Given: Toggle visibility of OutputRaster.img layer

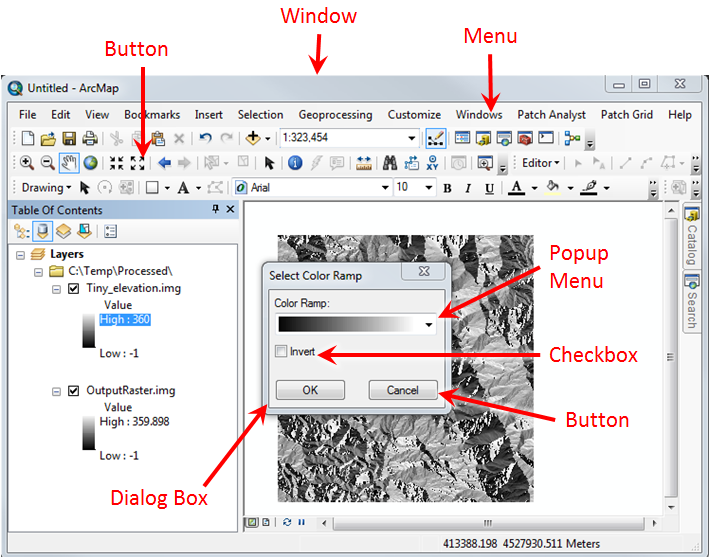Looking at the screenshot, I should click(x=73, y=391).
